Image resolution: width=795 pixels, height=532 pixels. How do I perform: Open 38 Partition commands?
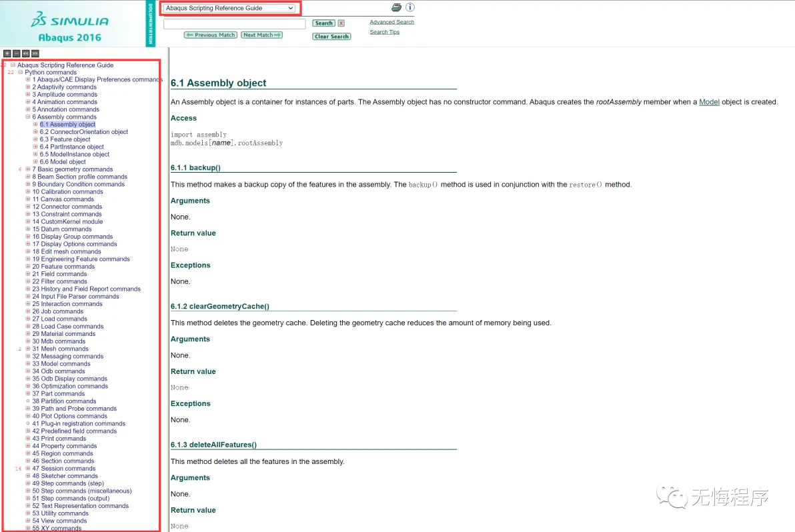(x=64, y=401)
